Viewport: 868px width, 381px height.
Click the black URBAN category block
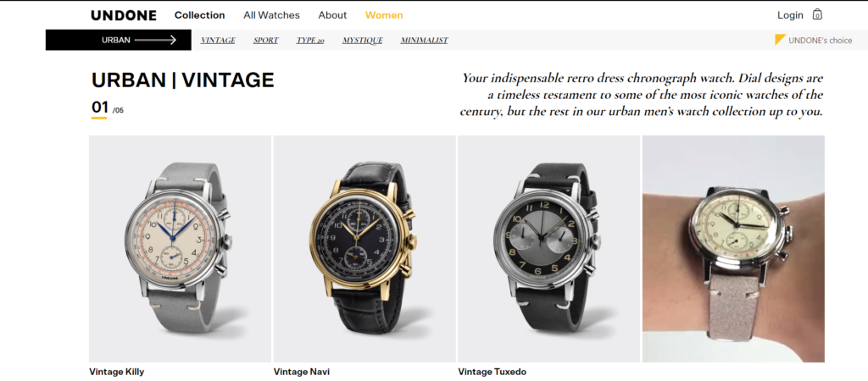tap(119, 40)
